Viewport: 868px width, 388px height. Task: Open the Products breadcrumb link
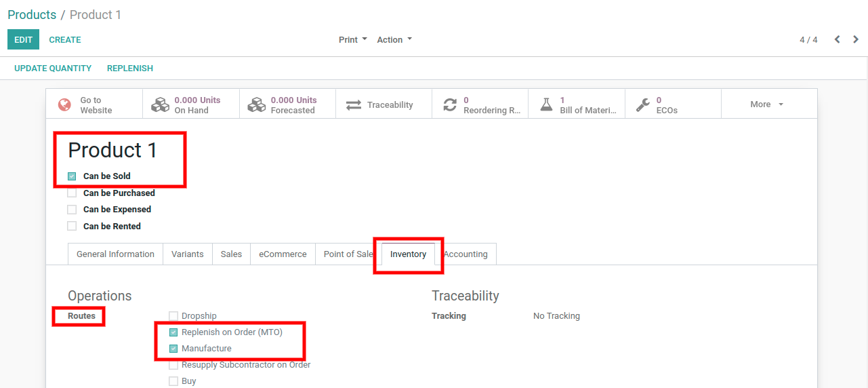point(32,14)
